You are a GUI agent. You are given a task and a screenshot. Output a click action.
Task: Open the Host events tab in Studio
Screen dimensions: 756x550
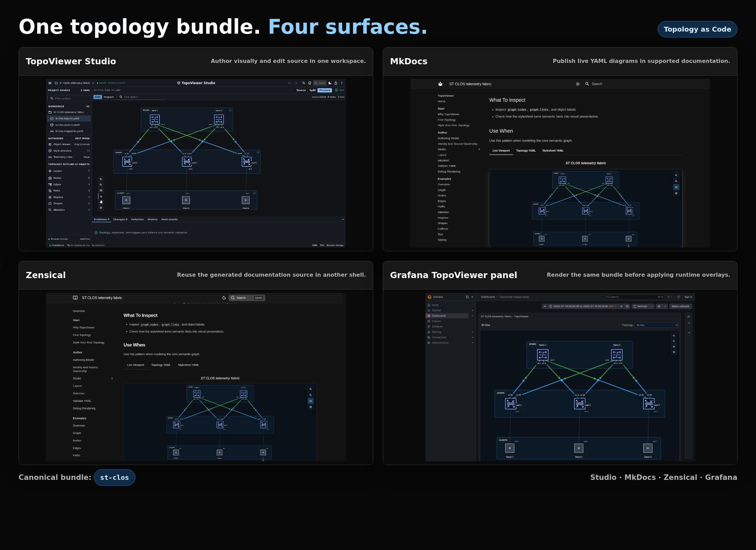pyautogui.click(x=169, y=219)
